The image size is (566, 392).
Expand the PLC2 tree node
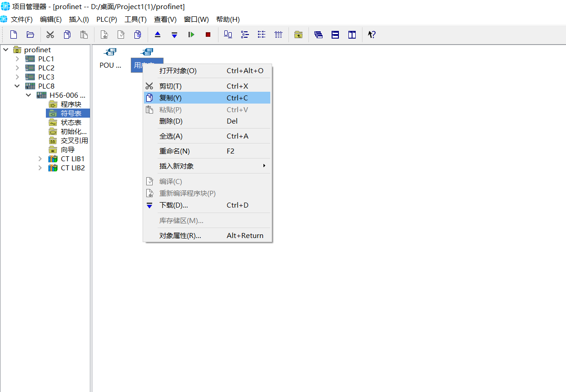click(17, 68)
